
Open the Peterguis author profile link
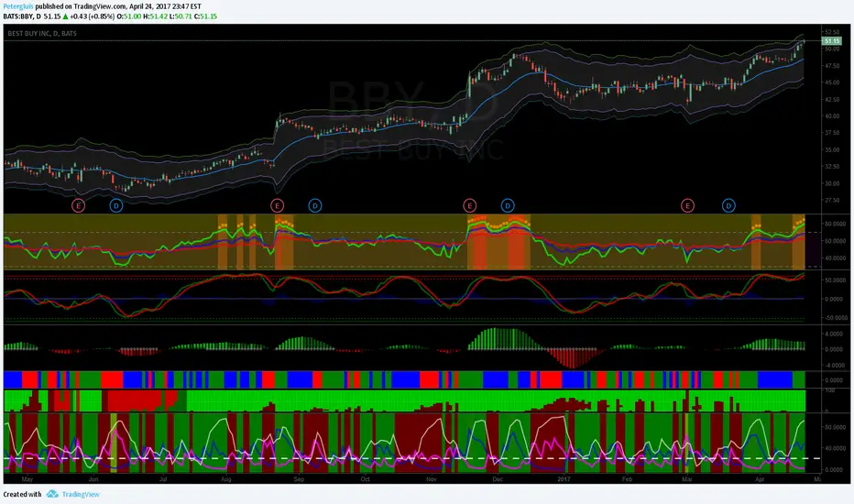click(18, 6)
